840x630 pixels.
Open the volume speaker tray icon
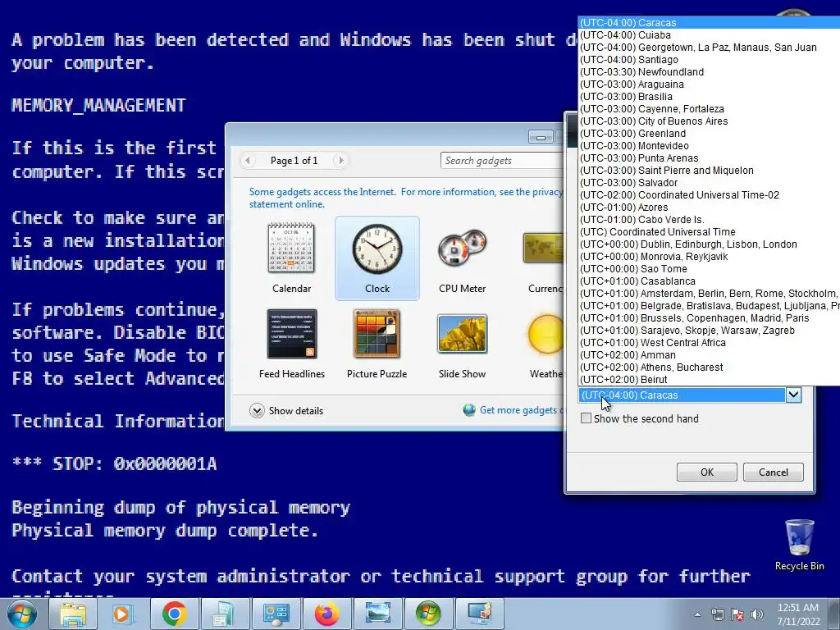[756, 614]
